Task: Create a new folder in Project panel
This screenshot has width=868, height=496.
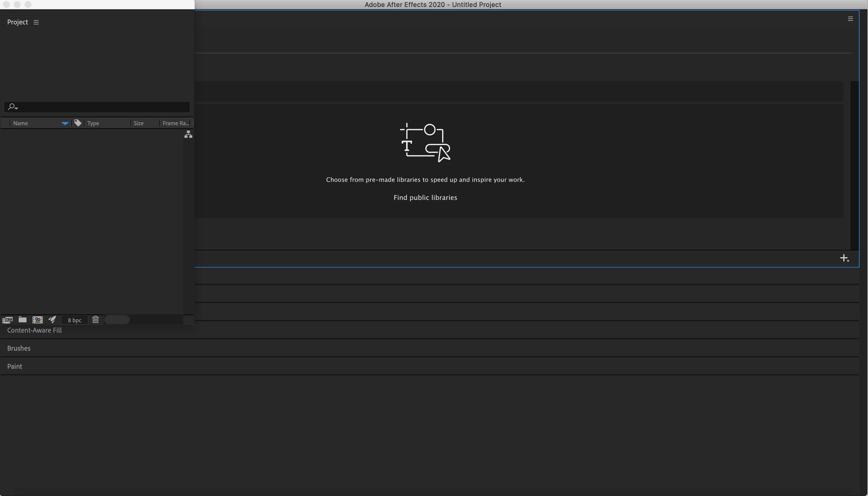Action: 23,320
